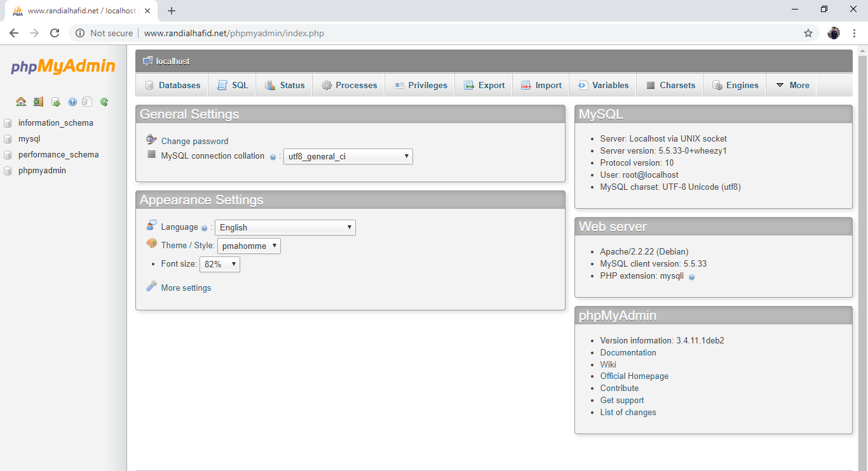Click the Engines tab icon
Viewport: 868px width, 471px height.
717,85
